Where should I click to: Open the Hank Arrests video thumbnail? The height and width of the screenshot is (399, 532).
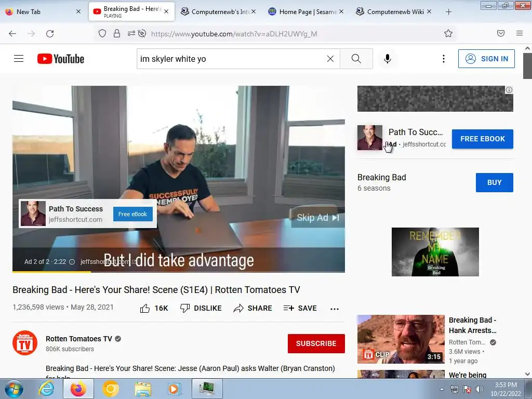tap(401, 339)
